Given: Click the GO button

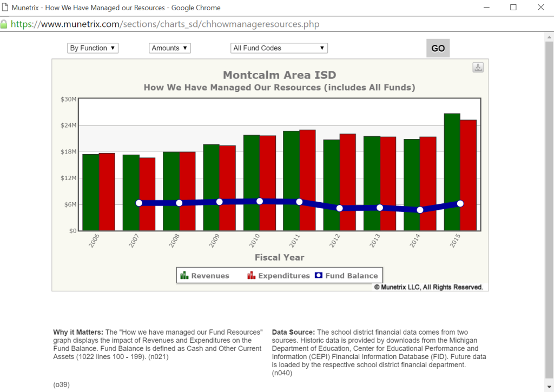Looking at the screenshot, I should pos(438,48).
